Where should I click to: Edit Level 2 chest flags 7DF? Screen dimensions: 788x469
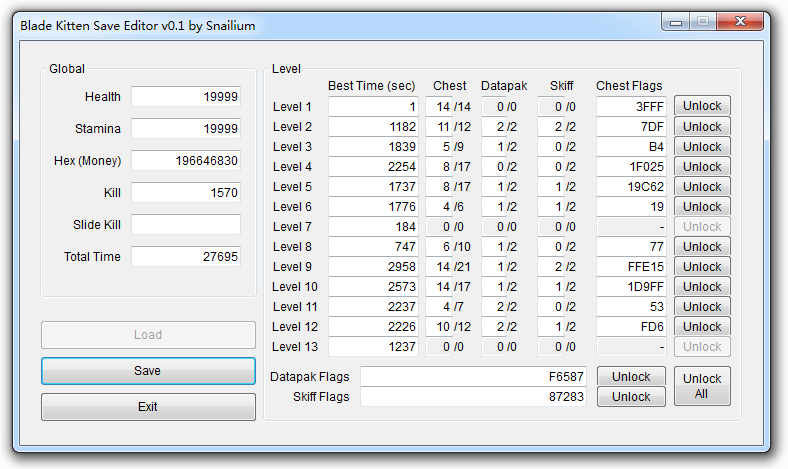[x=632, y=127]
